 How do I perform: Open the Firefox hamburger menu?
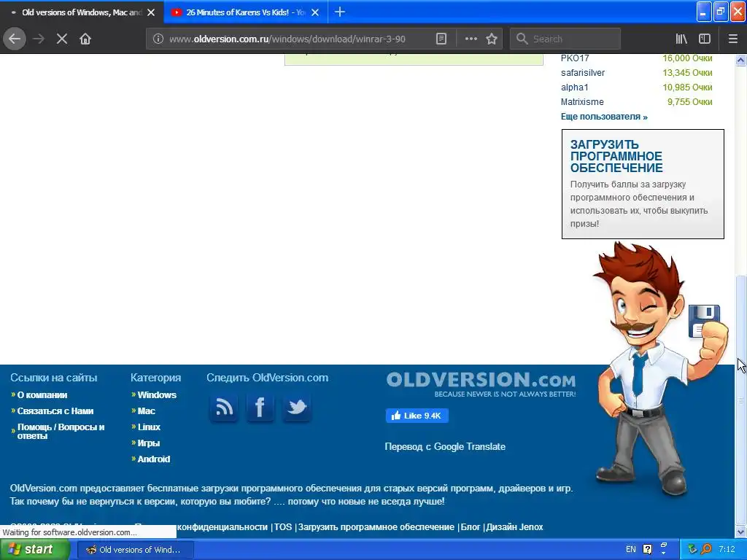[733, 39]
